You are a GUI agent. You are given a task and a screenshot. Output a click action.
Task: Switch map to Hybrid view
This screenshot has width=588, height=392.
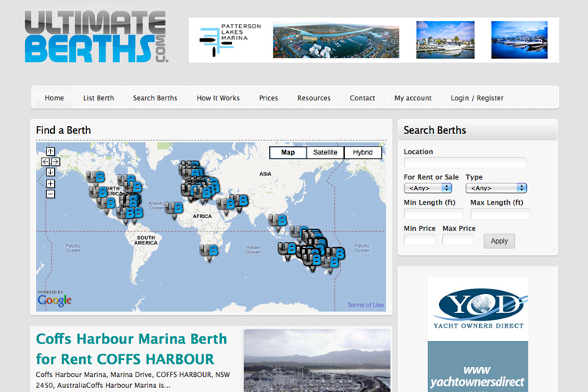pos(363,153)
